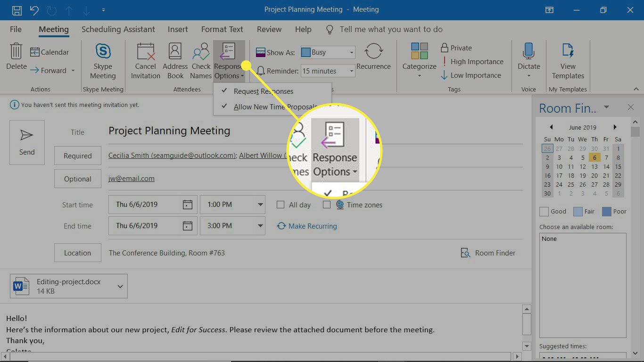Toggle Allow New Time Proposals

[x=272, y=107]
